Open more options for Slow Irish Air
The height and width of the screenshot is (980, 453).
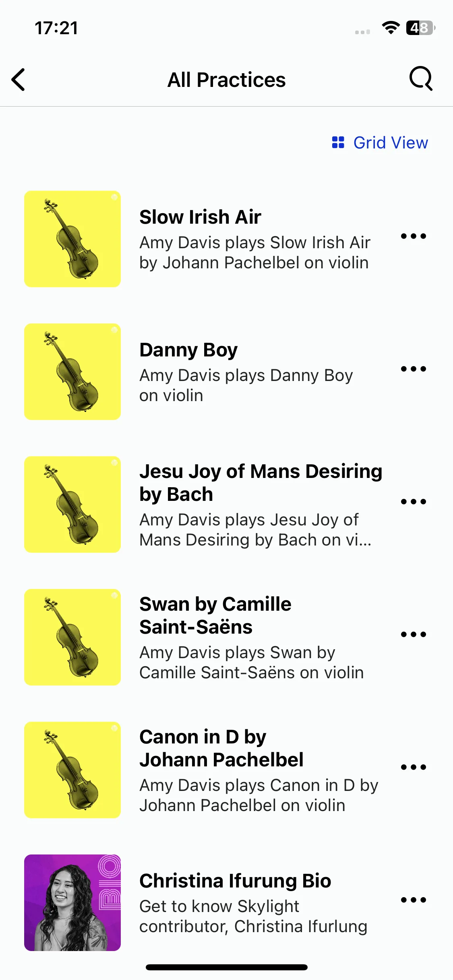pyautogui.click(x=414, y=236)
